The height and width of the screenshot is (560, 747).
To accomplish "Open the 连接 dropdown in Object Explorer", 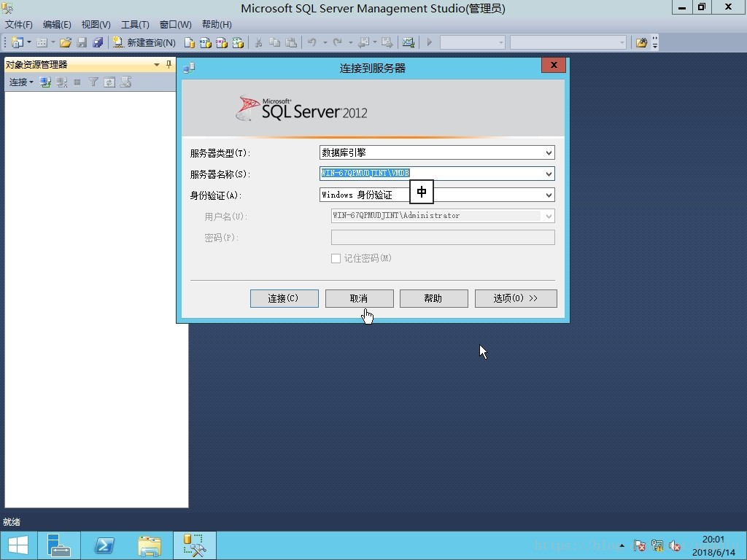I will [x=21, y=82].
